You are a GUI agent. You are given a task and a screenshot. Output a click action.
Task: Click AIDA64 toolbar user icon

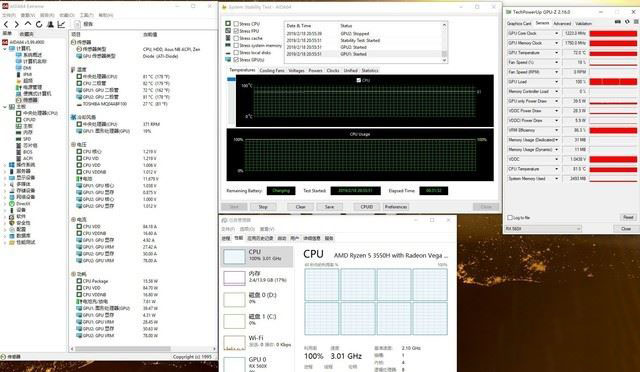(x=50, y=25)
